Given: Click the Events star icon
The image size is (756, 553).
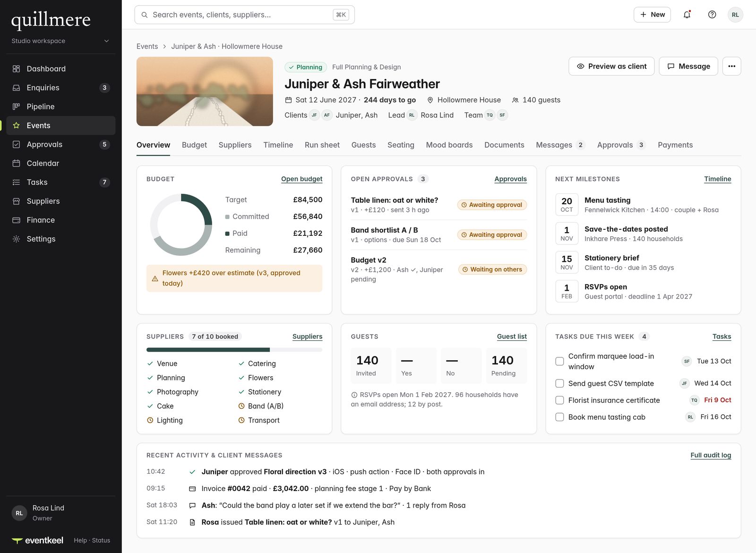Looking at the screenshot, I should [16, 125].
